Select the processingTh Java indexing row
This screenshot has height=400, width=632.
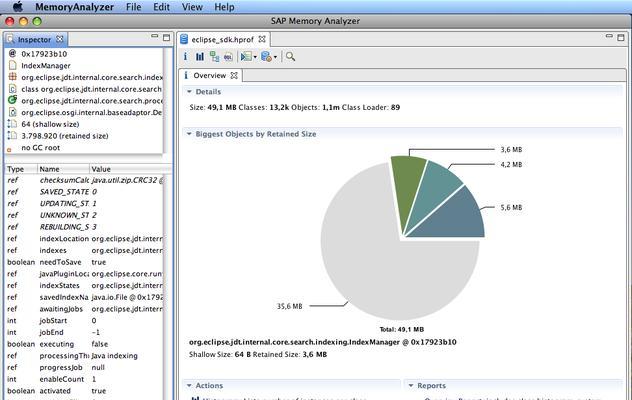tap(84, 356)
